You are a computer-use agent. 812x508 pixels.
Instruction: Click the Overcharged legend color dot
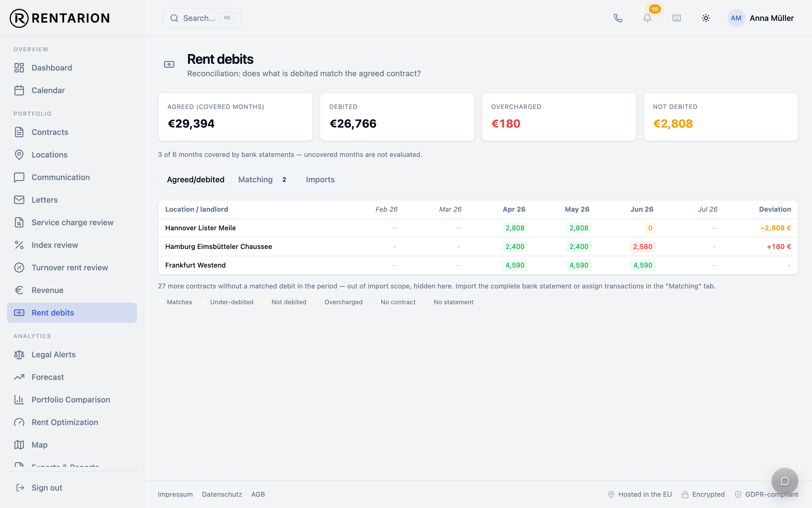[318, 302]
